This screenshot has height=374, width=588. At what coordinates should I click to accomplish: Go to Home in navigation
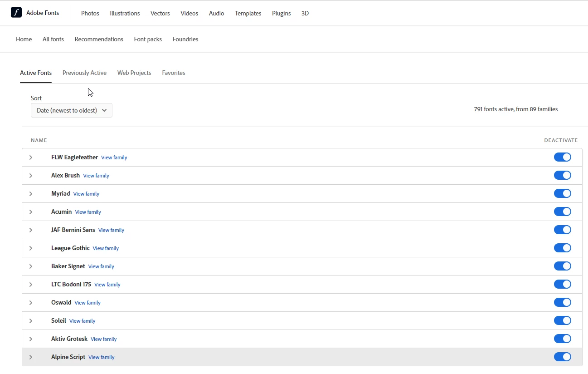pos(24,39)
